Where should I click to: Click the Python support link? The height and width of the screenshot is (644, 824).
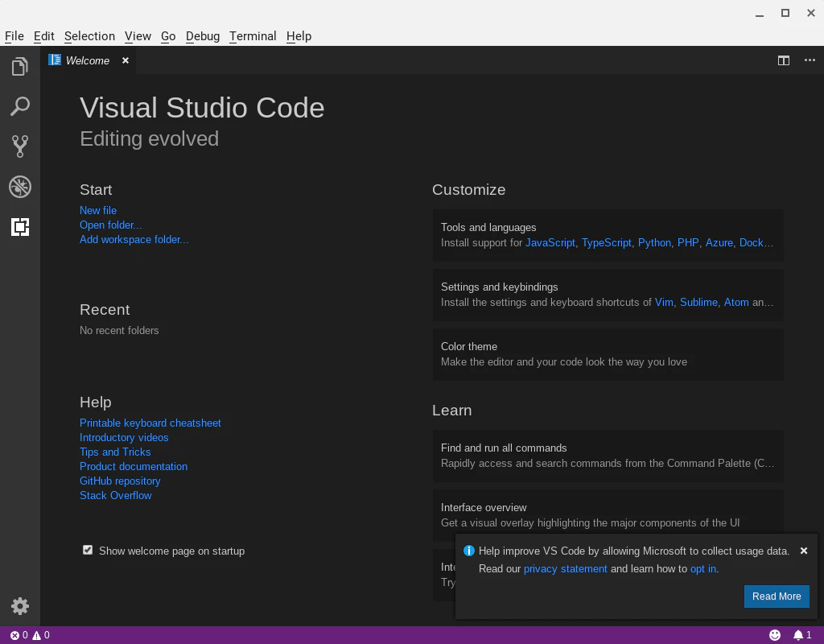pos(654,242)
